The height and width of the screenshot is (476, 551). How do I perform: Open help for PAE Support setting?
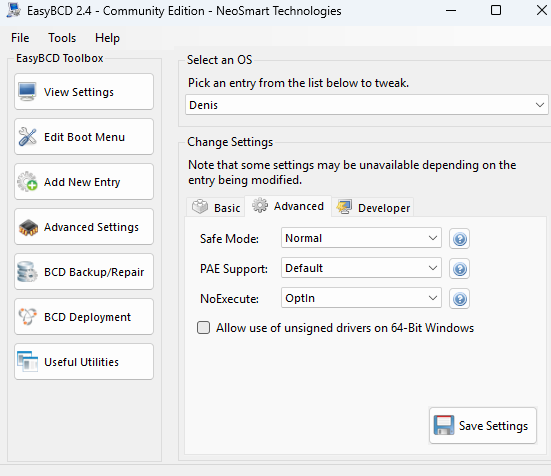[x=459, y=269]
